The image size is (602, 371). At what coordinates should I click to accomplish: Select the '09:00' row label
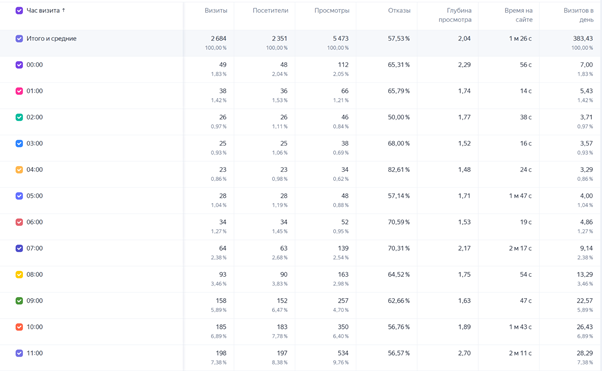[x=35, y=301]
